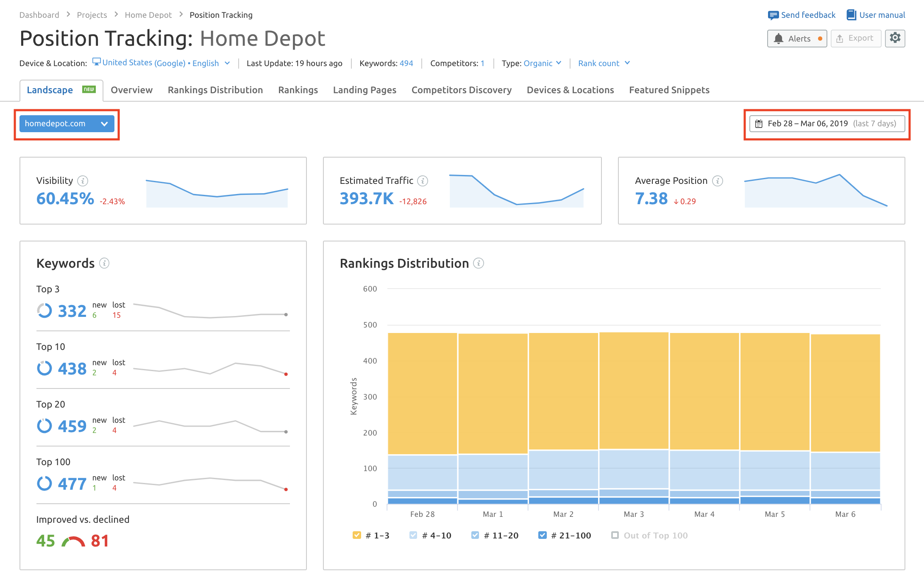Show Visibility info tooltip icon
This screenshot has width=924, height=577.
(83, 181)
